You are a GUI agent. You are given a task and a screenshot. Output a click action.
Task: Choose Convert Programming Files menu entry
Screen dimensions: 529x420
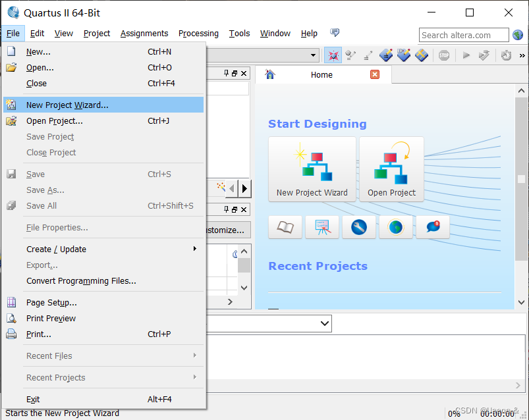point(103,281)
